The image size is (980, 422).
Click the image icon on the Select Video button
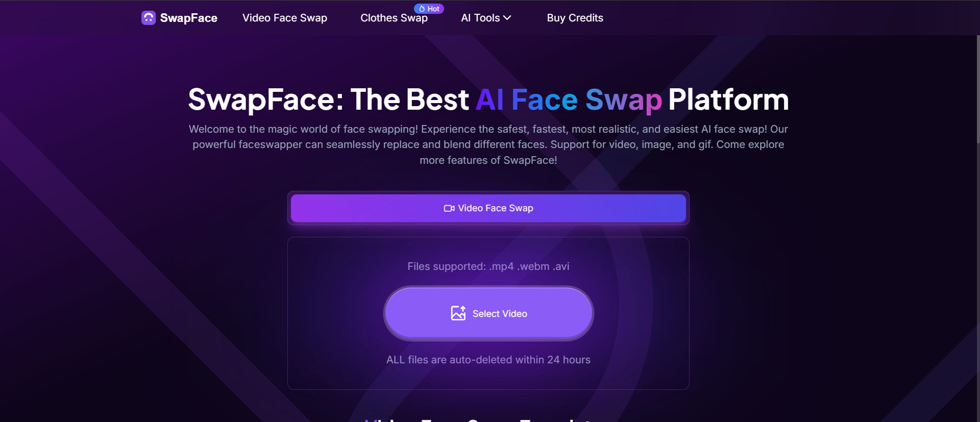(458, 313)
